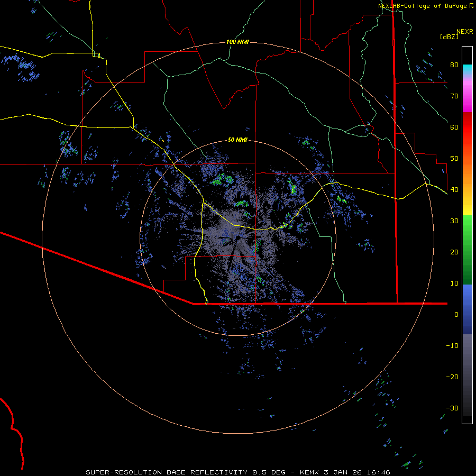Click the KEMX station identifier in caption
This screenshot has height=476, width=476.
click(309, 472)
